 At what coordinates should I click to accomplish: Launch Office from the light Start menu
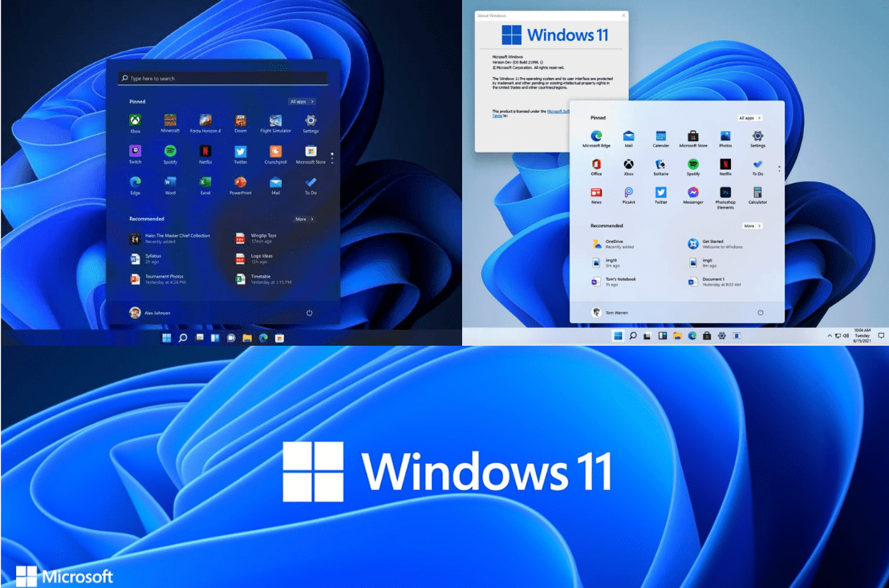click(596, 168)
